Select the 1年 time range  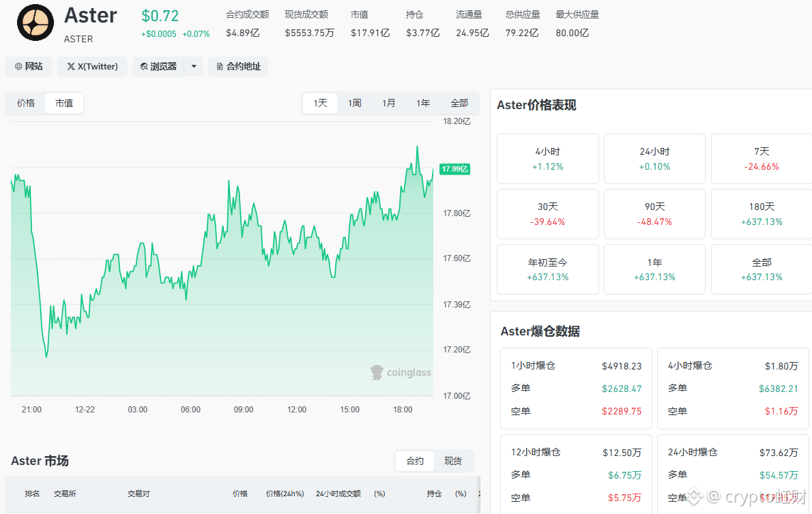[422, 103]
